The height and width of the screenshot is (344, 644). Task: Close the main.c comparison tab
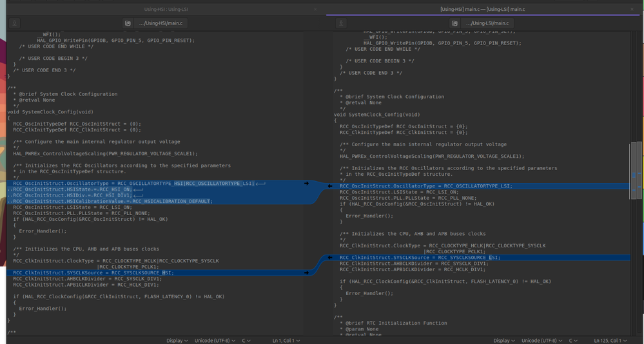[632, 9]
